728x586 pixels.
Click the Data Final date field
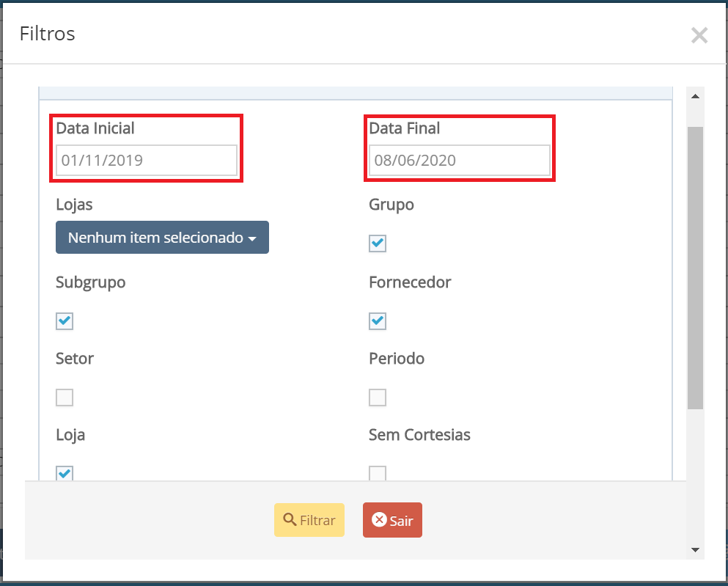459,160
